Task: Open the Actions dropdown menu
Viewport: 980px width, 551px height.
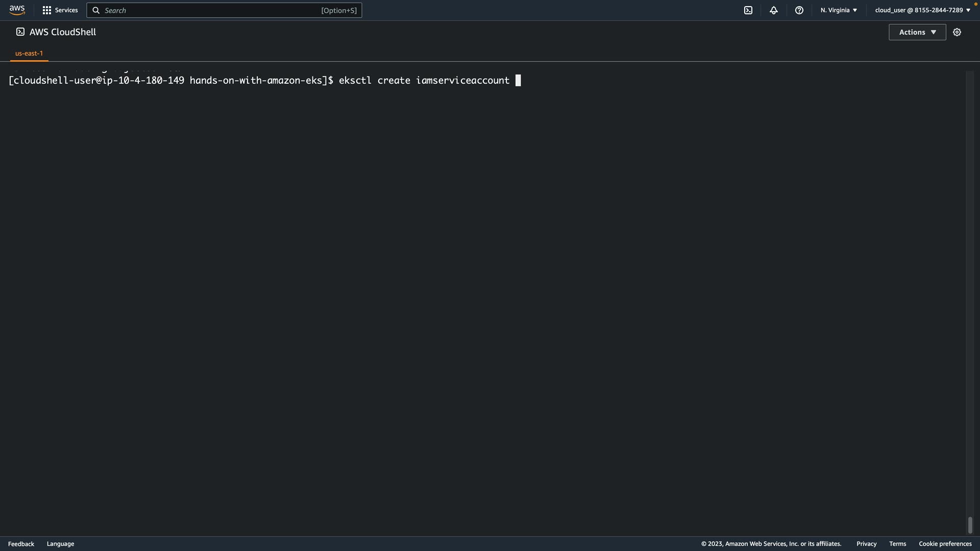Action: click(917, 32)
